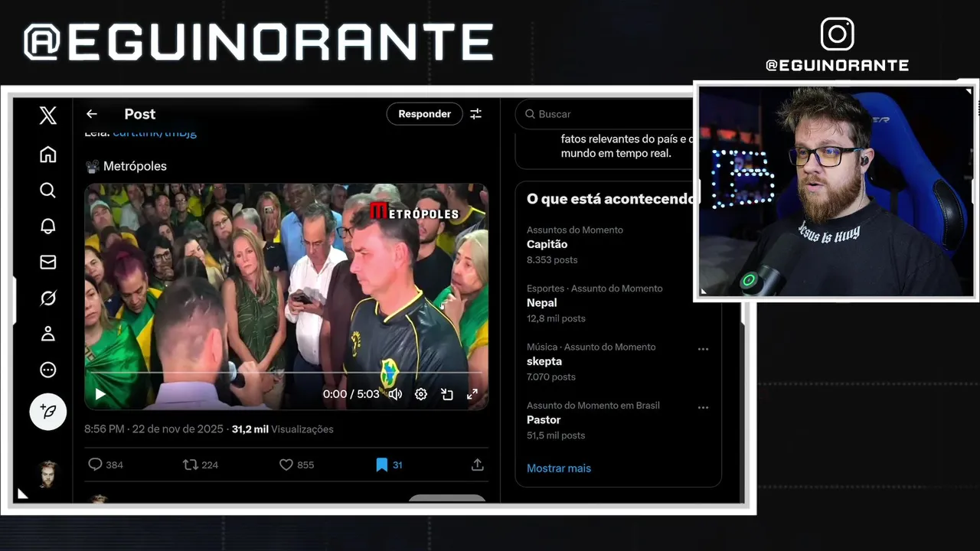Click the video progress bar
This screenshot has width=980, height=551.
tap(286, 373)
